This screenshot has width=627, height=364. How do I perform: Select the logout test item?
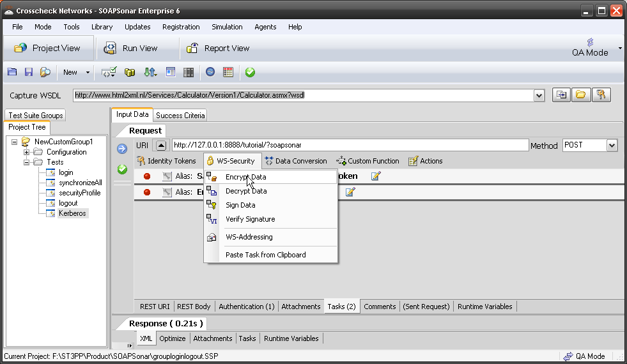(68, 203)
